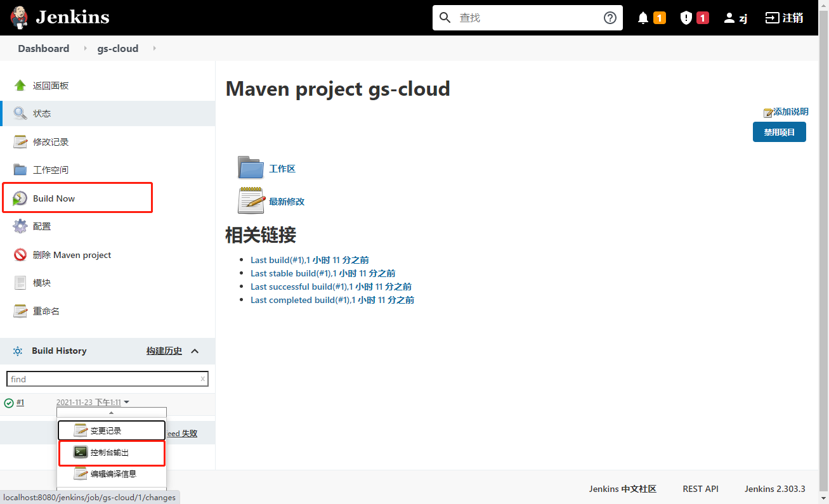The image size is (829, 504).
Task: Open 返回面板 in sidebar
Action: click(51, 86)
